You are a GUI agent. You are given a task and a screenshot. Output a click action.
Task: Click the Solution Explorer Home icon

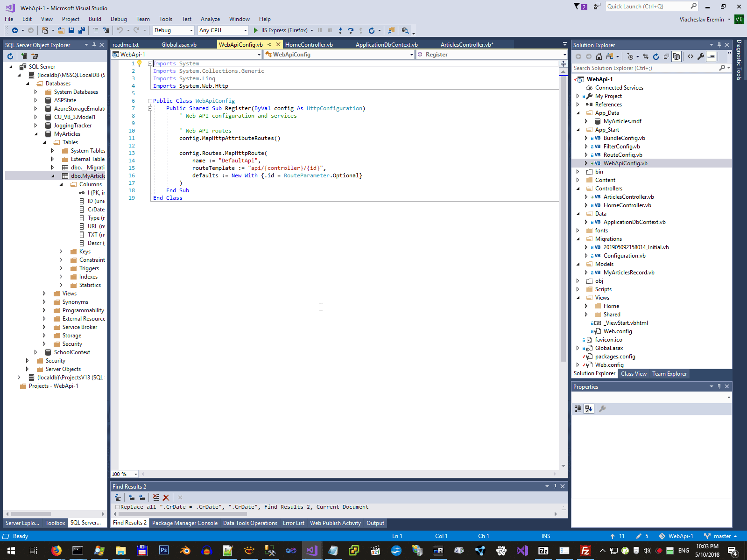click(599, 56)
